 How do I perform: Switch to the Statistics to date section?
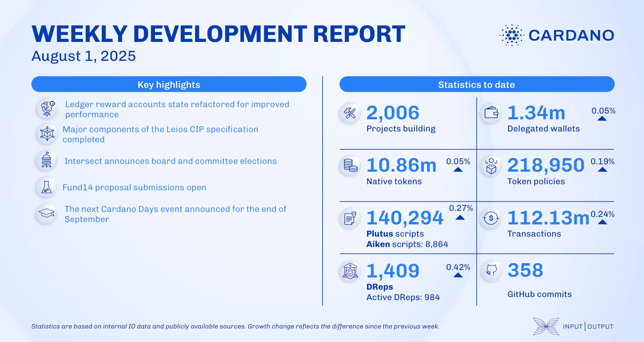[477, 84]
